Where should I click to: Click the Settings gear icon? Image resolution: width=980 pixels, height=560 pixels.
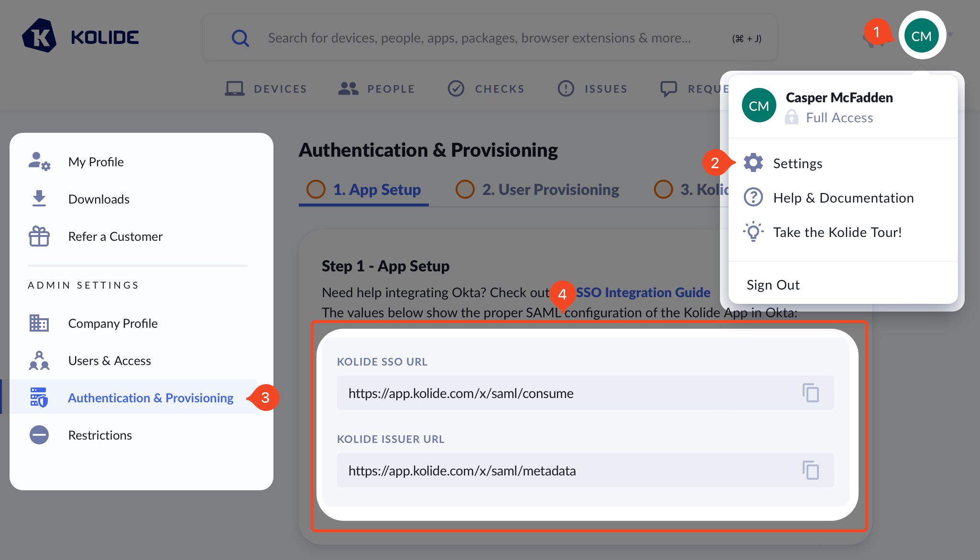click(753, 163)
